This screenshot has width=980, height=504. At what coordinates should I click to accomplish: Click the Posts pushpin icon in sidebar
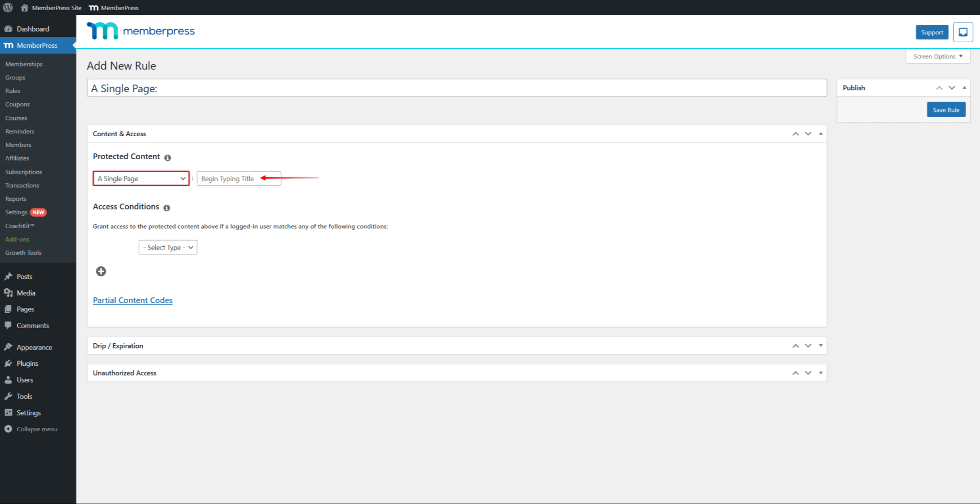9,276
